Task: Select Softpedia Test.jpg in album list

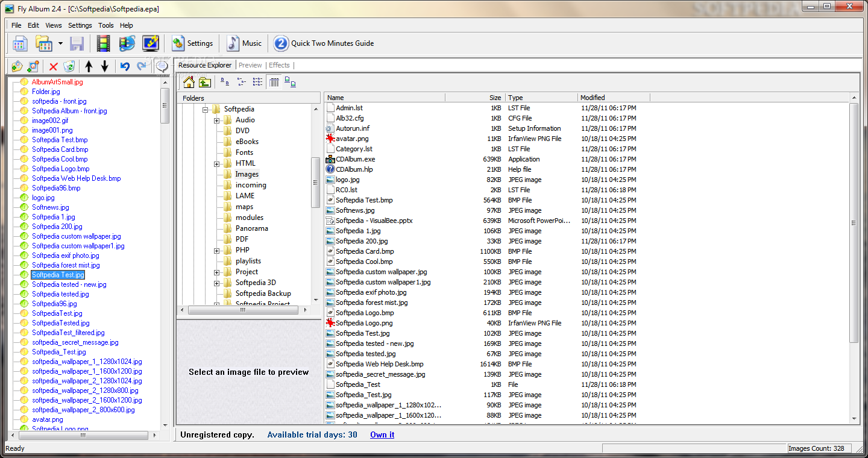Action: click(58, 275)
